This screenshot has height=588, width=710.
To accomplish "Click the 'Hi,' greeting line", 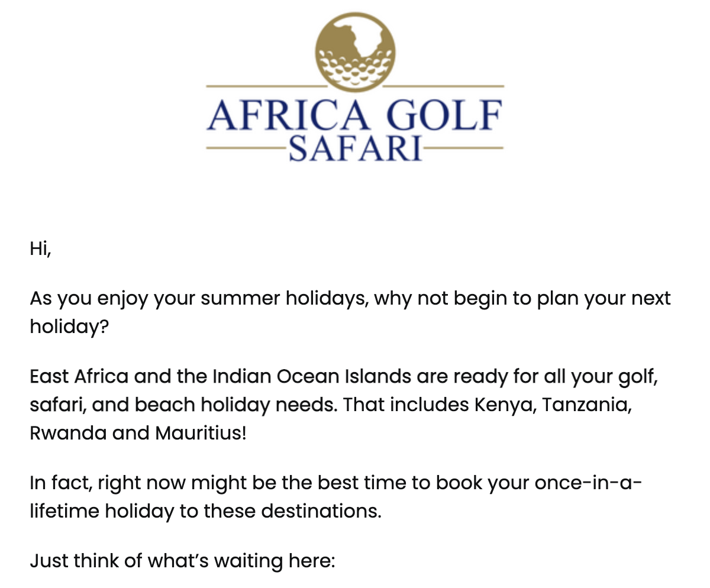I will pyautogui.click(x=41, y=249).
